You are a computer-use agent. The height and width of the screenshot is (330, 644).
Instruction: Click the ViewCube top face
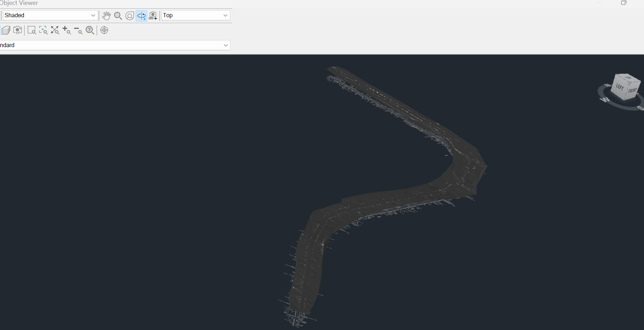tap(628, 77)
